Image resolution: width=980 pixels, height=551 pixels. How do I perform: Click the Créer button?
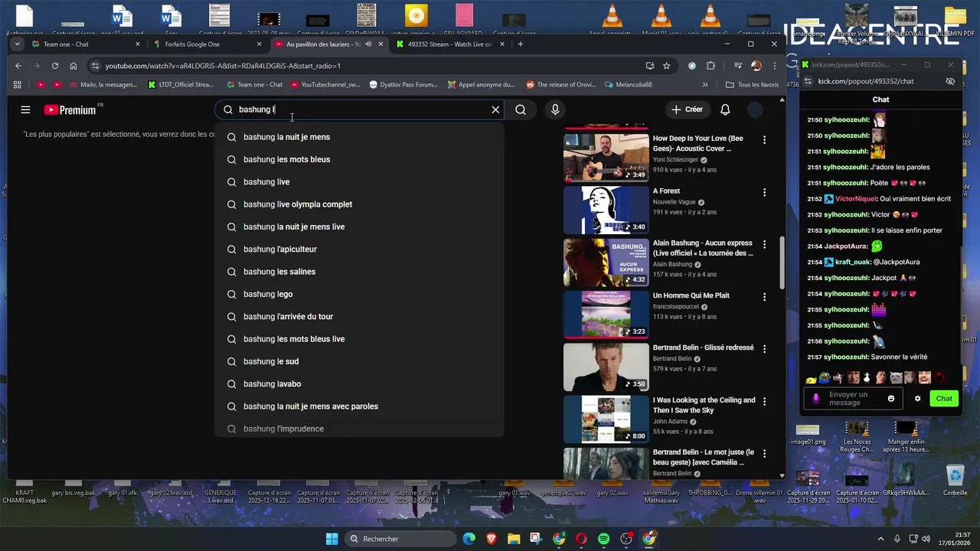(x=687, y=109)
